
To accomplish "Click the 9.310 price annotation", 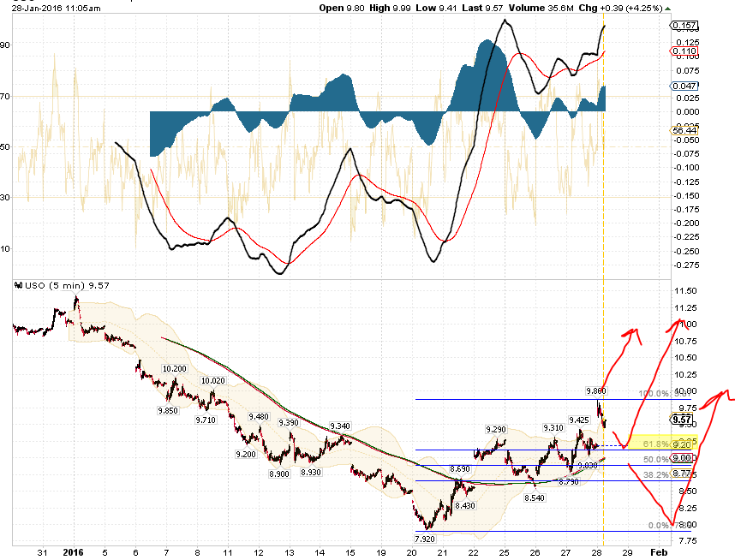I will click(553, 428).
